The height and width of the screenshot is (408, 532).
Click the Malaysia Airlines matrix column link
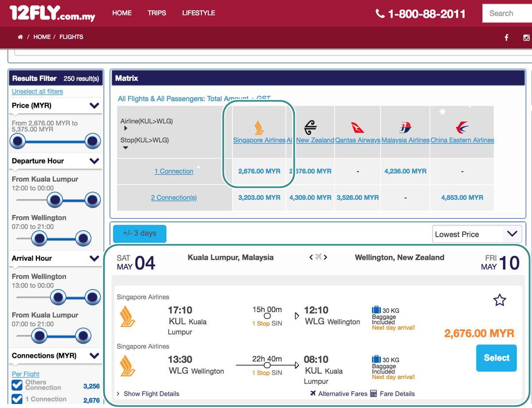tap(405, 140)
